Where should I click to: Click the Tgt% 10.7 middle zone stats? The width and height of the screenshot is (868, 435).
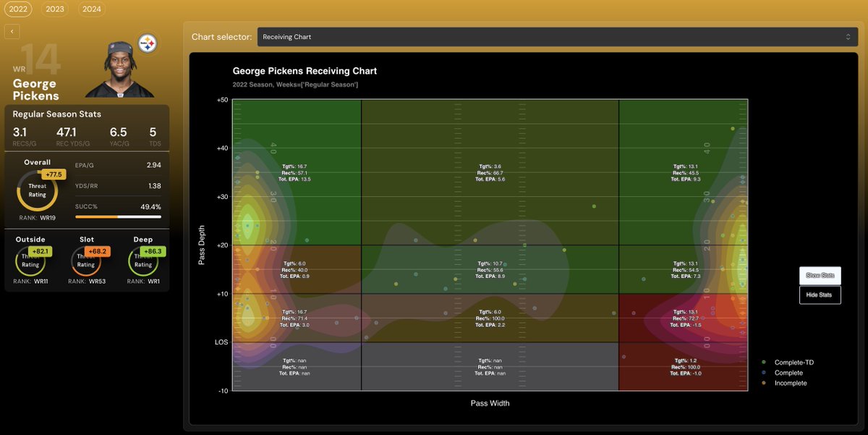tap(490, 269)
